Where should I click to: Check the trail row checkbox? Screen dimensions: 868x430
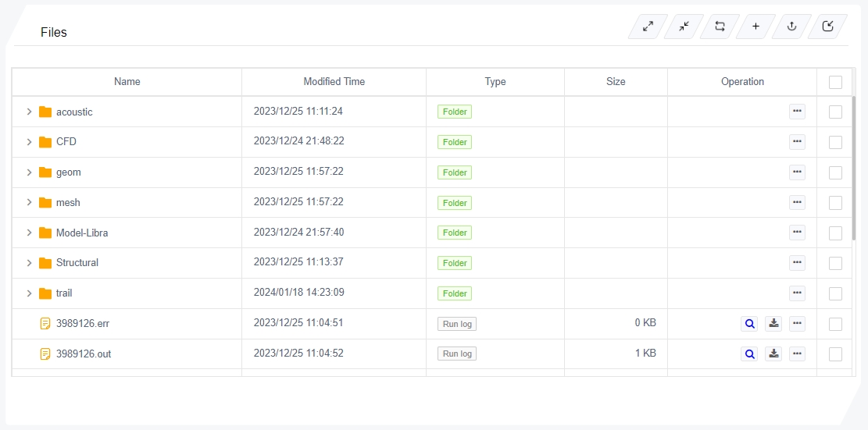pyautogui.click(x=835, y=293)
